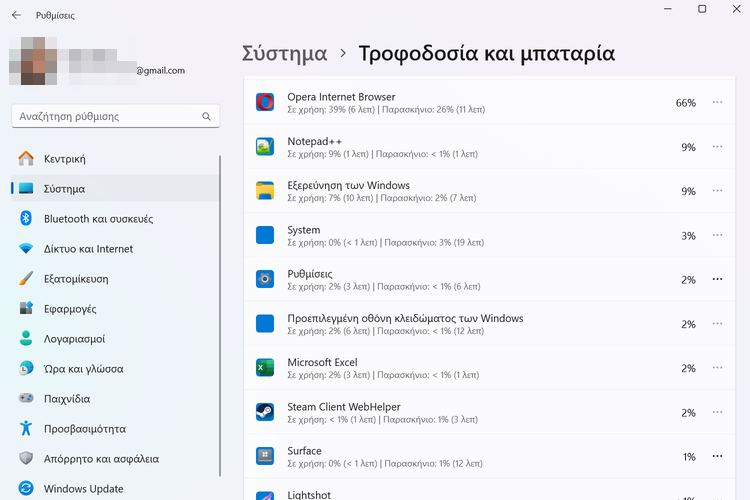Viewport: 750px width, 500px height.
Task: Click the Ρυθμίσεις gear app icon
Action: 265,279
